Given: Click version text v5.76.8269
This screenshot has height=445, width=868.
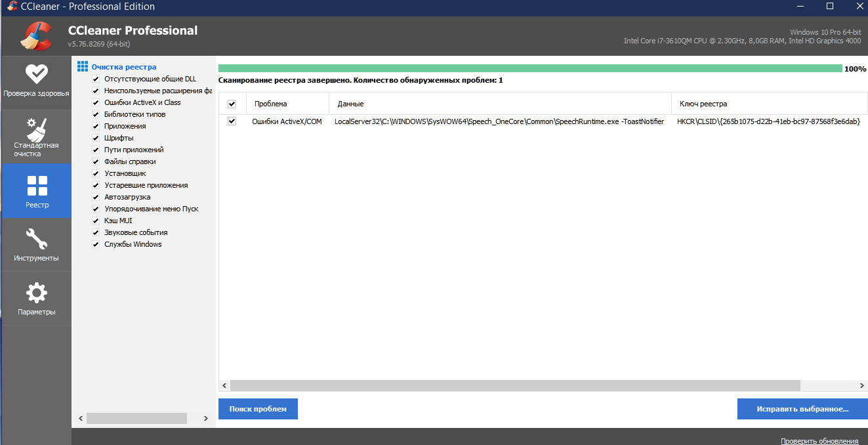Looking at the screenshot, I should (99, 44).
